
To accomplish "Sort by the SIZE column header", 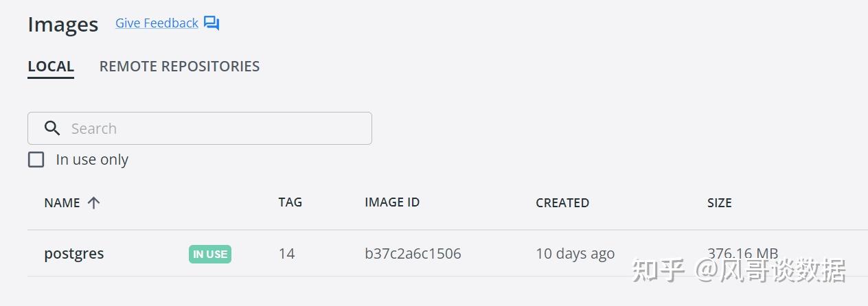I will coord(719,202).
